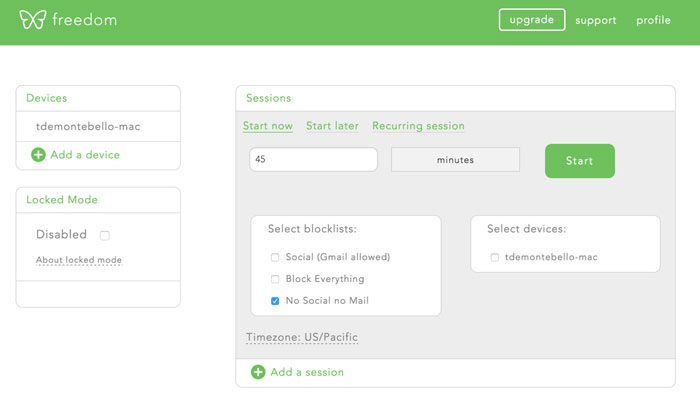Screen dimensions: 700x396
Task: Check the Block Everything blocklist
Action: pos(275,279)
